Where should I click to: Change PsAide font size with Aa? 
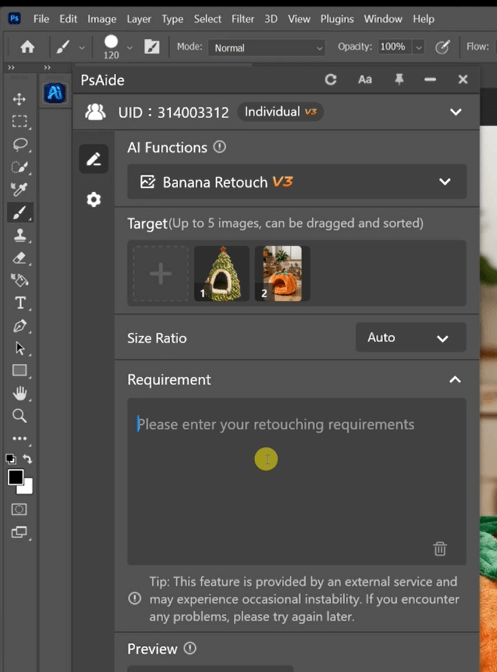pyautogui.click(x=365, y=80)
